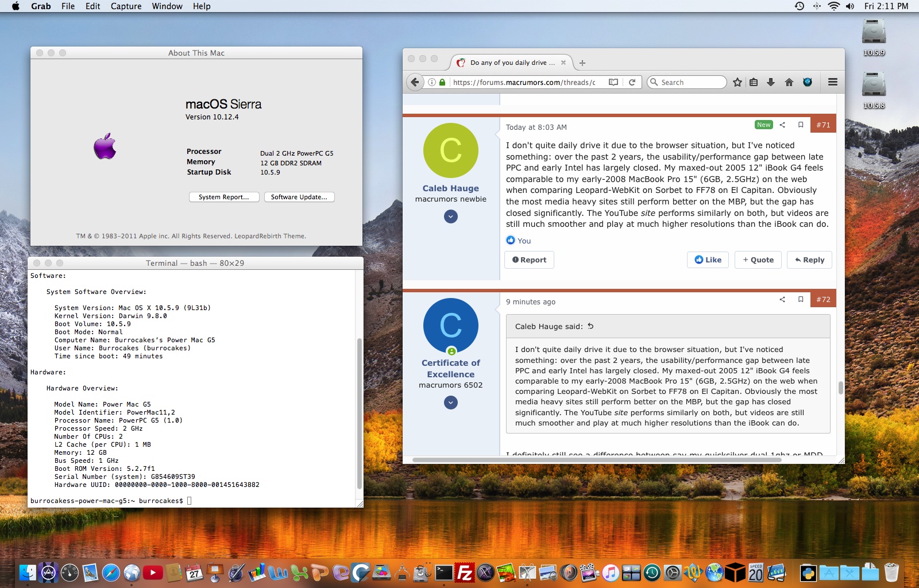Open the Grab menu
The height and width of the screenshot is (588, 919).
coord(41,6)
